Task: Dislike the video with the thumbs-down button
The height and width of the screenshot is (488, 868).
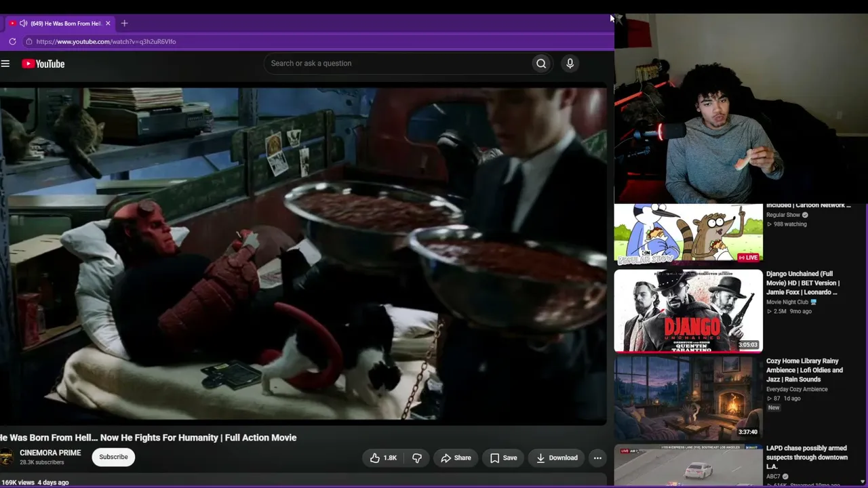Action: pyautogui.click(x=417, y=458)
